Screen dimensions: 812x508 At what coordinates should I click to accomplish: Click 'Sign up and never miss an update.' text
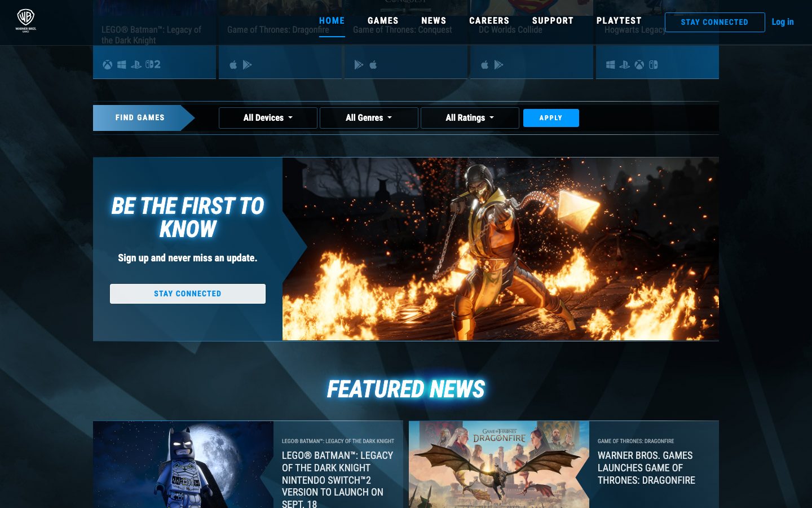(188, 258)
